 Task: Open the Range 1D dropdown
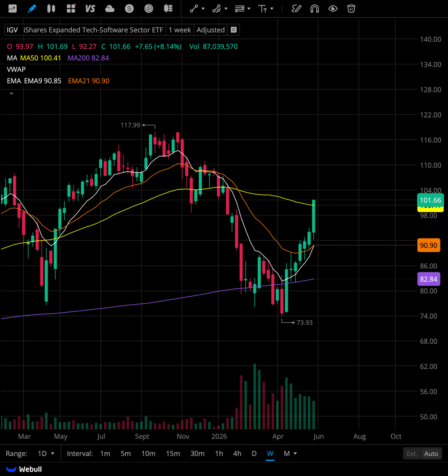(46, 453)
